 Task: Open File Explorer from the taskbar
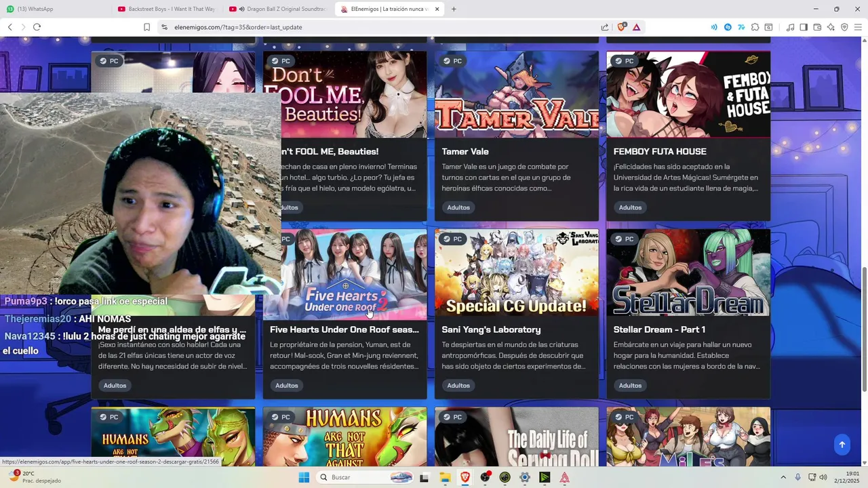pos(445,477)
